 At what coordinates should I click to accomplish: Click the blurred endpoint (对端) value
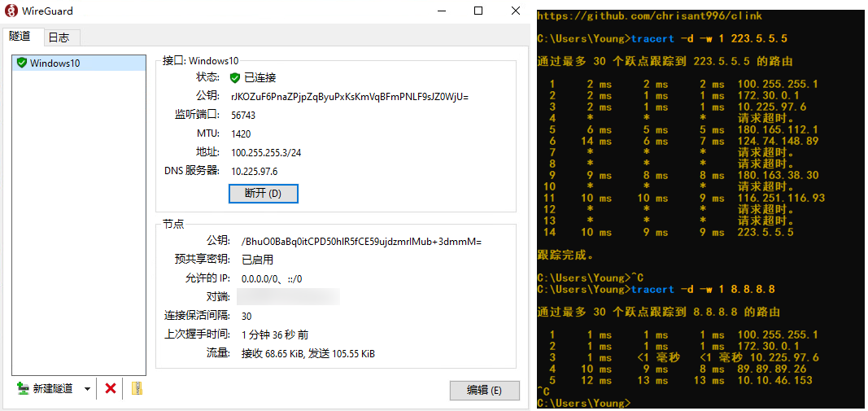(x=288, y=297)
